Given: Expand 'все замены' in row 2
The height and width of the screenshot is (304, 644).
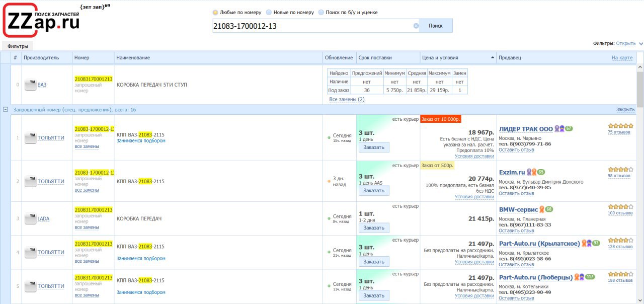Looking at the screenshot, I should (87, 190).
